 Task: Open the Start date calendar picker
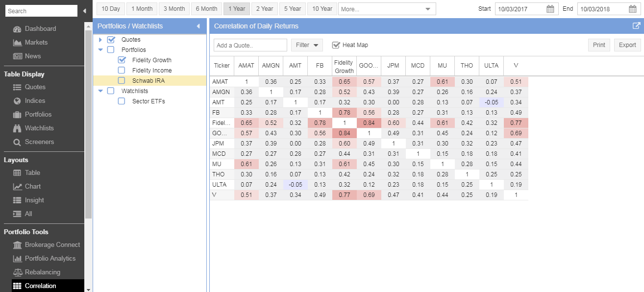point(550,9)
